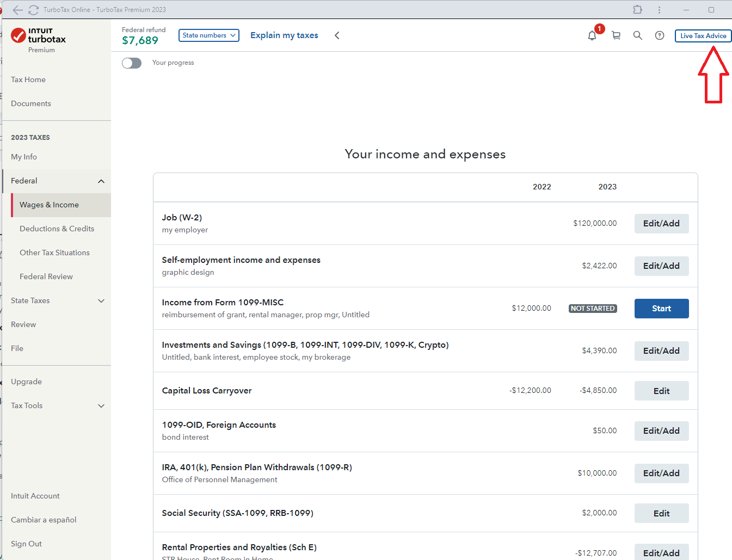This screenshot has width=732, height=560.
Task: Open the File section
Action: [x=17, y=348]
